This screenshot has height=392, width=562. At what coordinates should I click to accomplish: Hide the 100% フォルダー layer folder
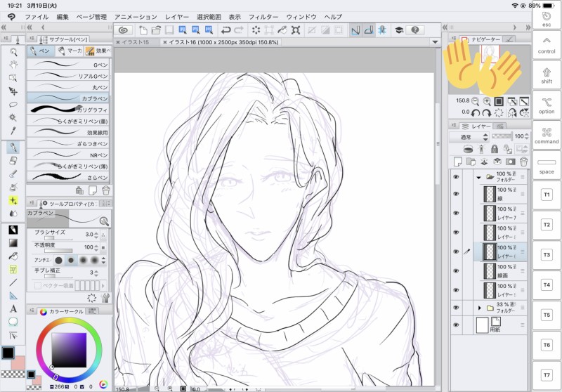456,176
